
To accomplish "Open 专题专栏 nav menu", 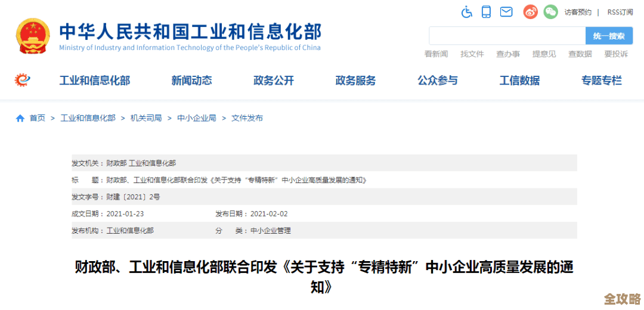I will 602,80.
